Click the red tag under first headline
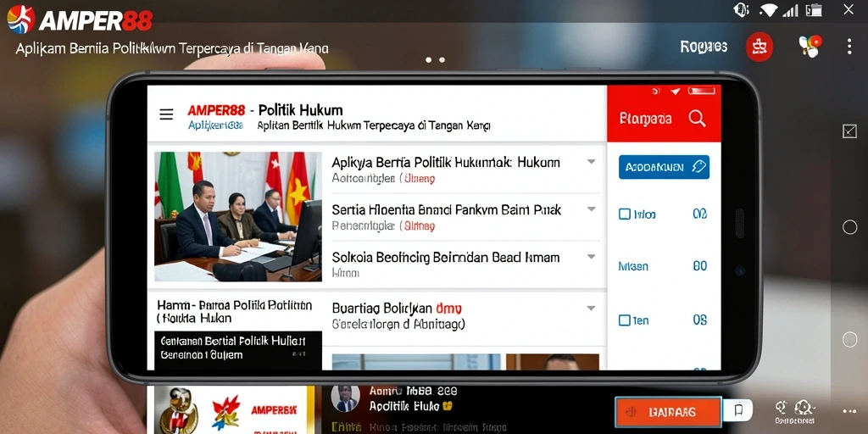The image size is (868, 434). pos(419,179)
